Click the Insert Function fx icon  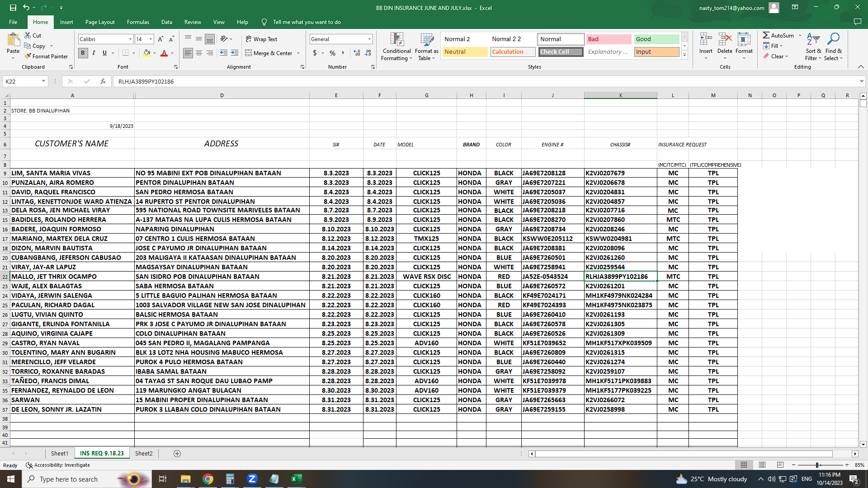tap(103, 81)
